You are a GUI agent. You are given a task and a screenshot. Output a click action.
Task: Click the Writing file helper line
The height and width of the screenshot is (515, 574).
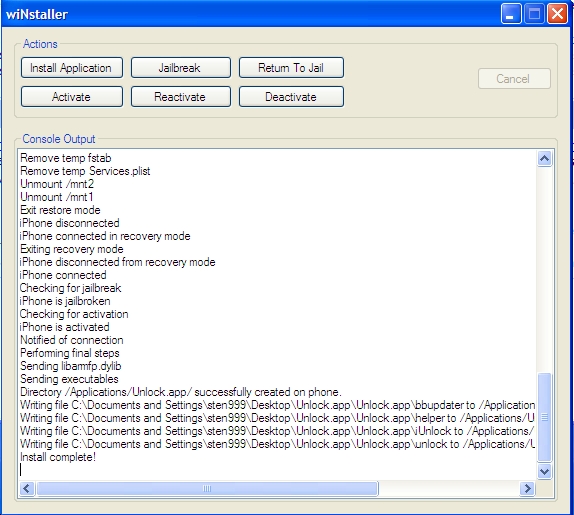[x=277, y=418]
